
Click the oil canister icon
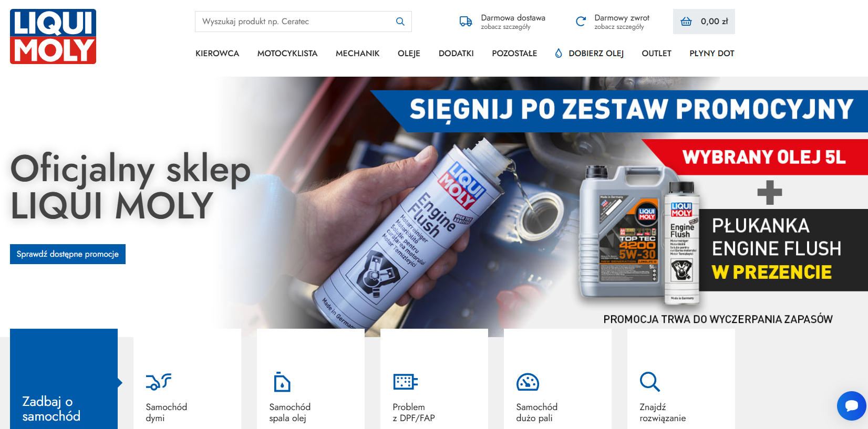click(282, 382)
